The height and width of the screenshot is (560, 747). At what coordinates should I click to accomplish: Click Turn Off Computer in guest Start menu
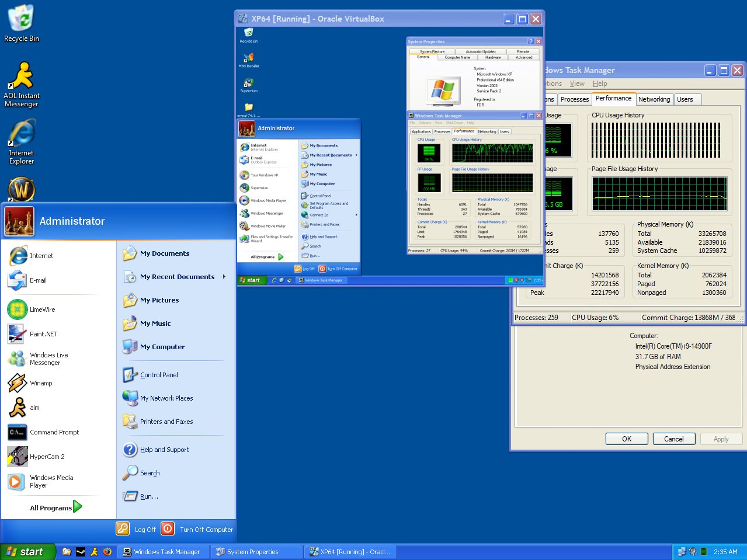[338, 269]
